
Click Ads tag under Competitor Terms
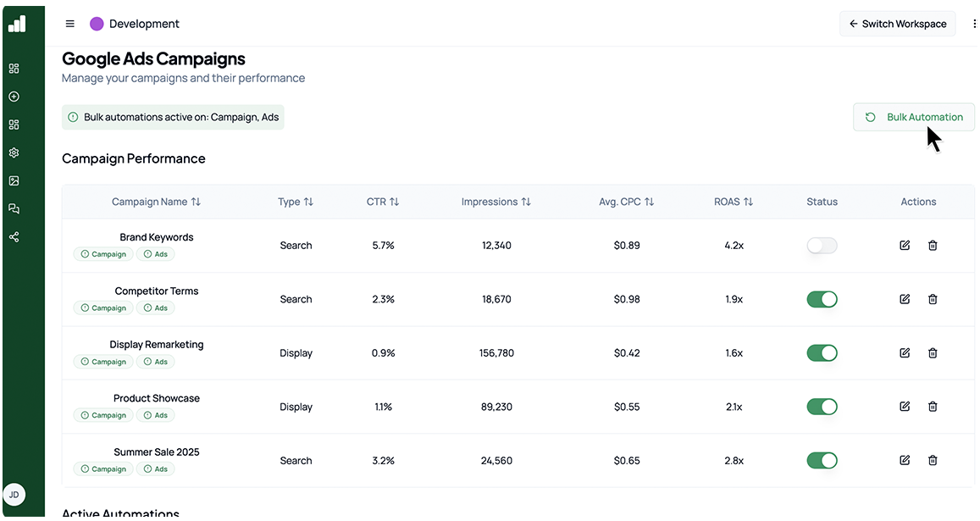(x=155, y=308)
